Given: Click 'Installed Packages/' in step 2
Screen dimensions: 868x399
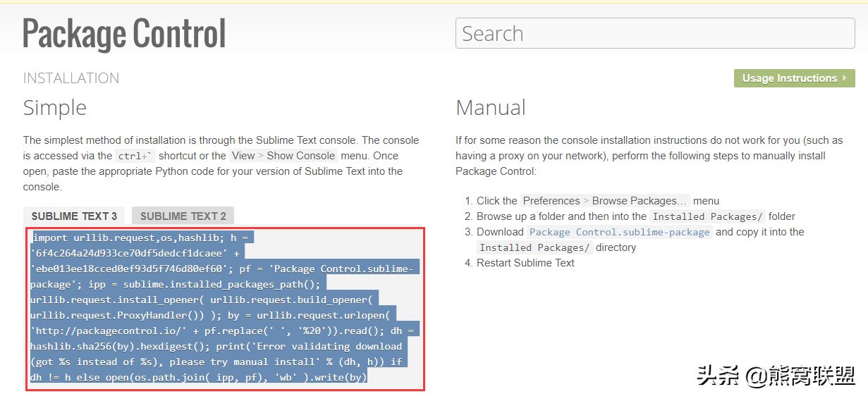Looking at the screenshot, I should click(x=707, y=216).
